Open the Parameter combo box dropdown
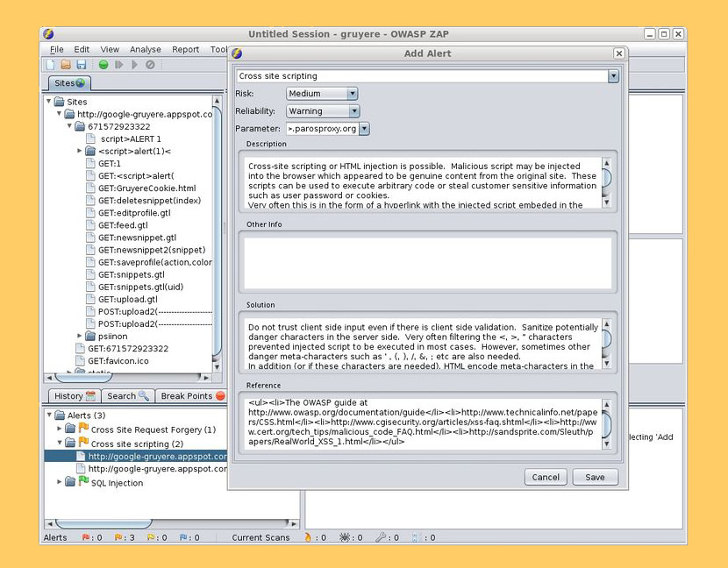 365,129
